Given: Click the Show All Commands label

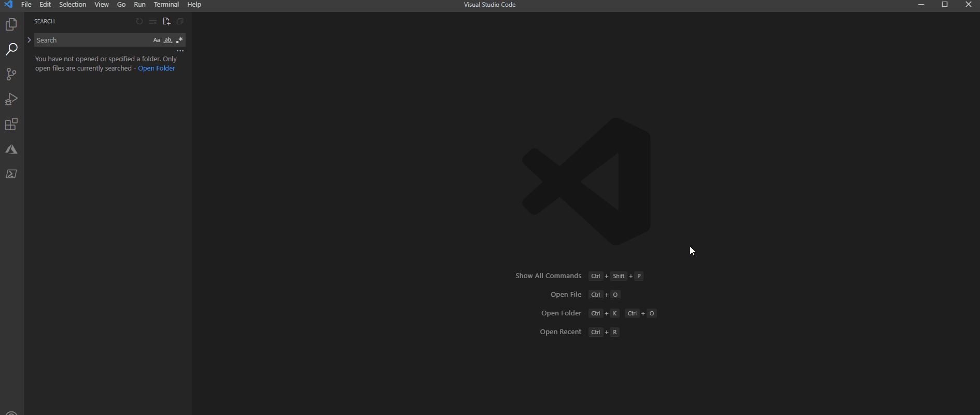Looking at the screenshot, I should [x=548, y=276].
